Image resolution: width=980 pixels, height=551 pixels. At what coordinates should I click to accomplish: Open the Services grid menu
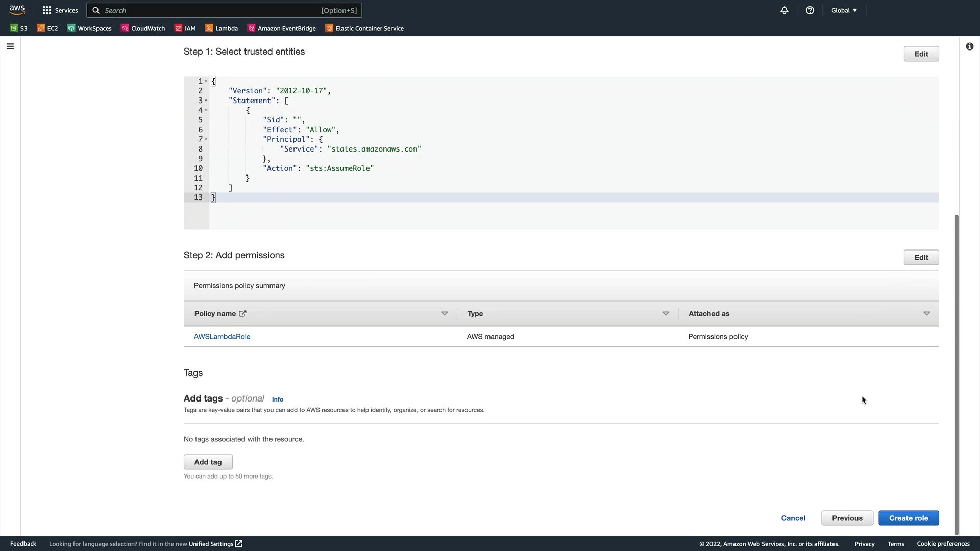60,10
